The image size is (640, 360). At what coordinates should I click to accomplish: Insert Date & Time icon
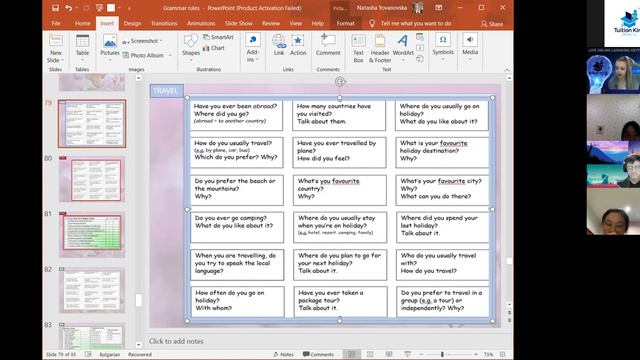(x=420, y=37)
